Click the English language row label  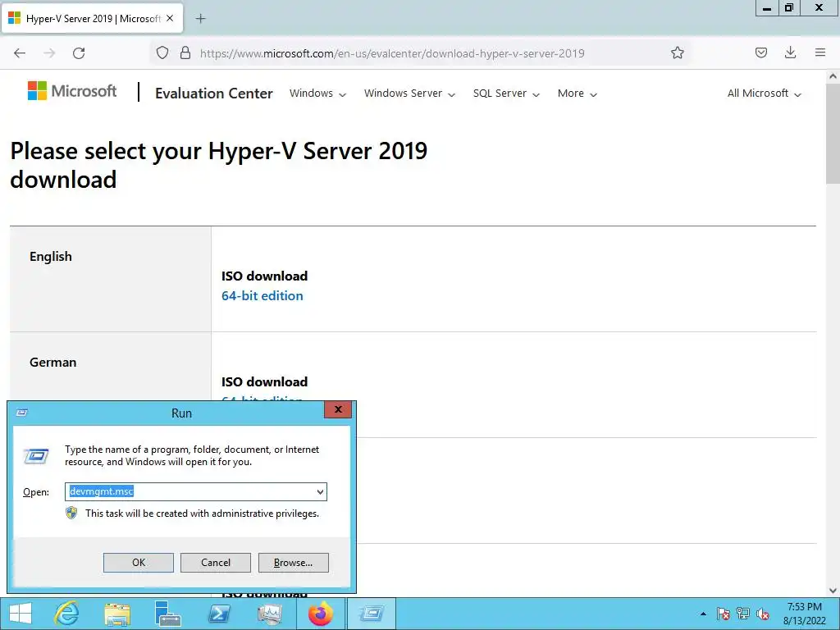pyautogui.click(x=51, y=257)
